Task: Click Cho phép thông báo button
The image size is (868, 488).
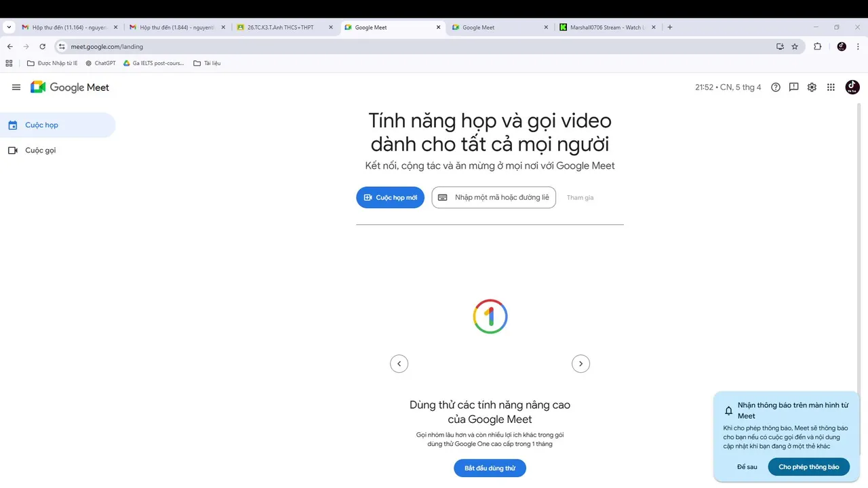Action: click(x=808, y=467)
